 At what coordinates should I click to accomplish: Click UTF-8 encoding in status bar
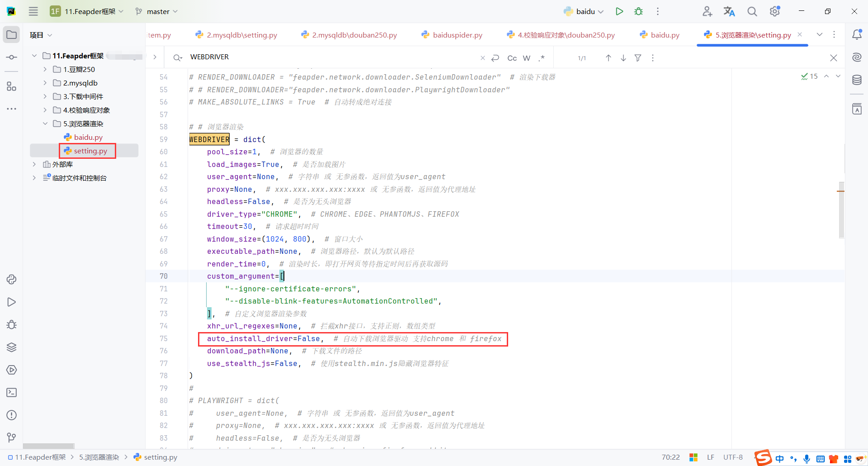(733, 457)
